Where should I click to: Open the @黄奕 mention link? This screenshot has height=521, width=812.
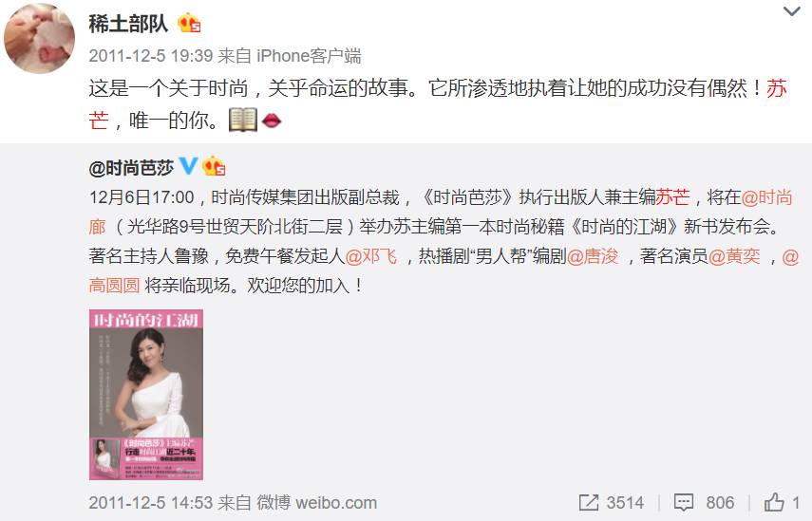pos(734,256)
